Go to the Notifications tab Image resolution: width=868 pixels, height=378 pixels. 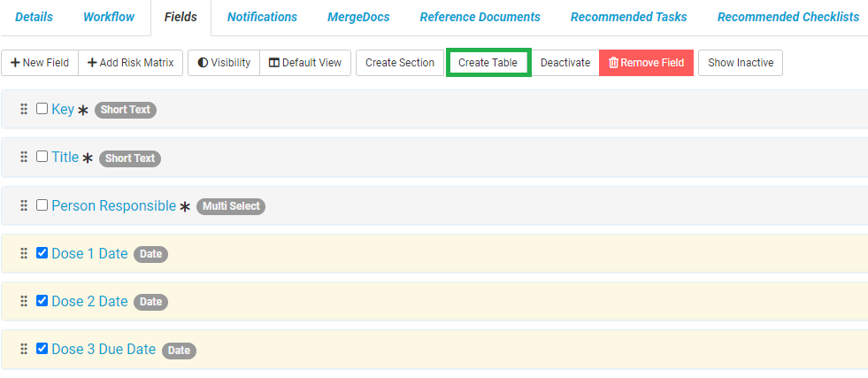coord(262,17)
